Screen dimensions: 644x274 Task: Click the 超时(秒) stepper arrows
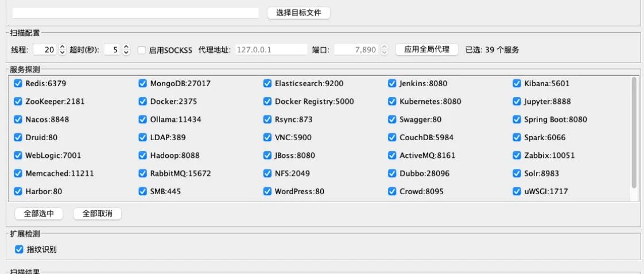pyautogui.click(x=126, y=50)
